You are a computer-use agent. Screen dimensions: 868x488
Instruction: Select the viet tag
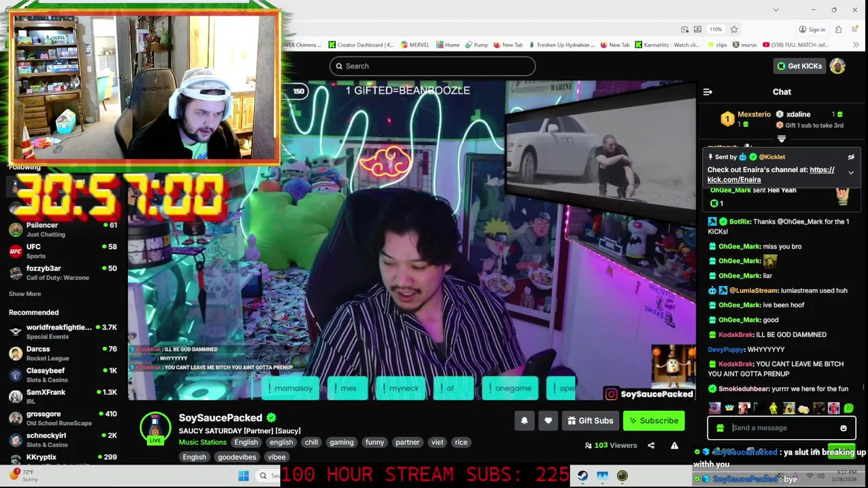(x=437, y=442)
